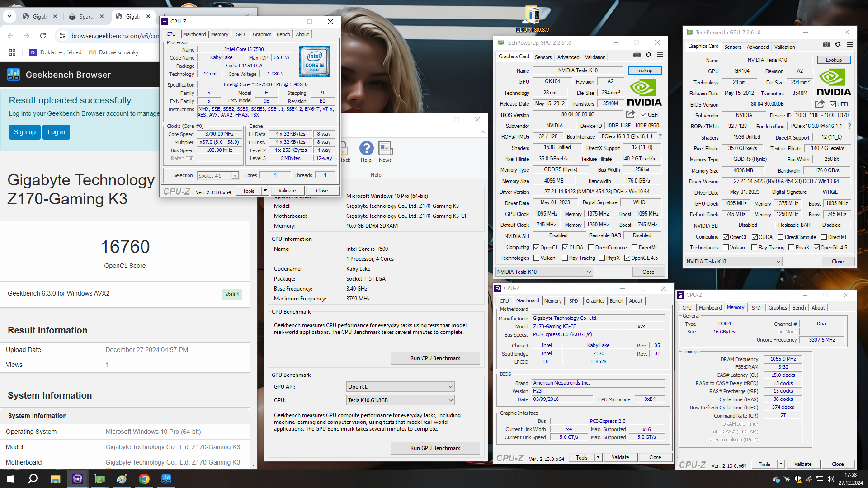Click Run CPU Benchmark button
The image size is (868, 488).
(435, 358)
